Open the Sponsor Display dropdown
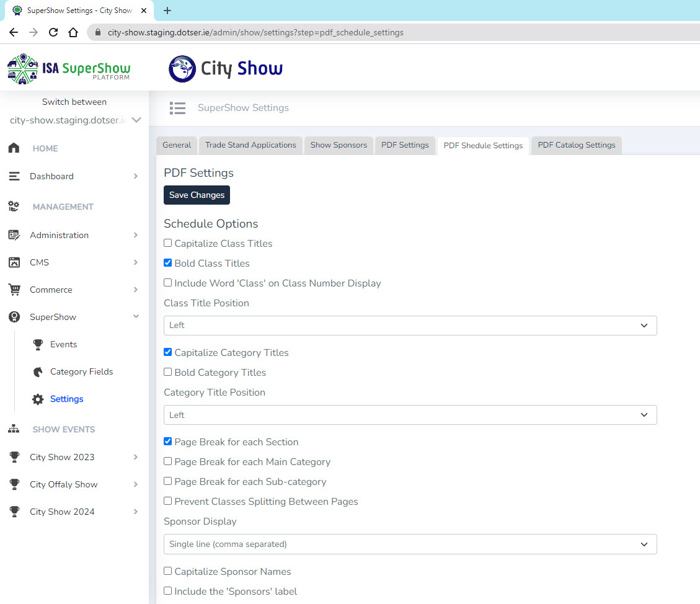700x604 pixels. point(410,544)
